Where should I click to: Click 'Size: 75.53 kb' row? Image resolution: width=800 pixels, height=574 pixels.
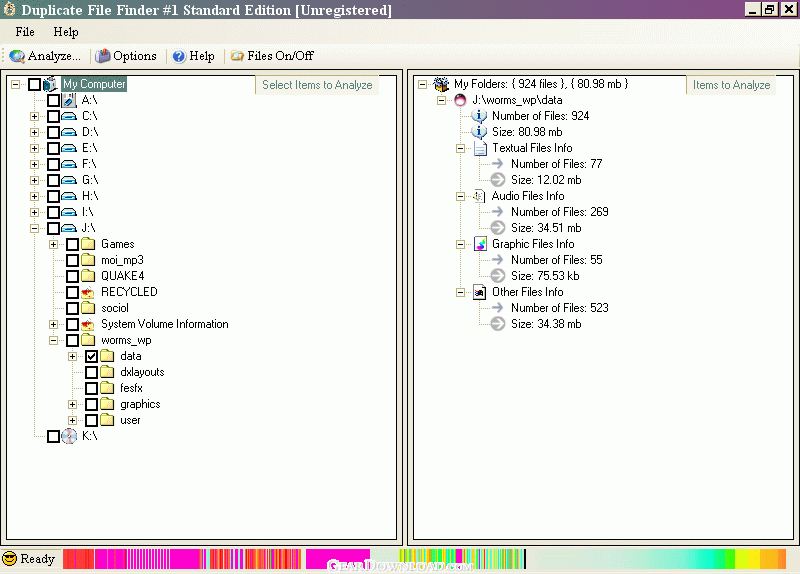point(545,276)
